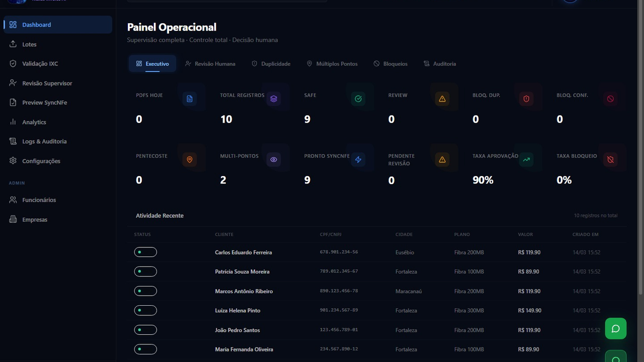Click the '10 registros no total' label
The height and width of the screenshot is (362, 644).
pyautogui.click(x=596, y=216)
